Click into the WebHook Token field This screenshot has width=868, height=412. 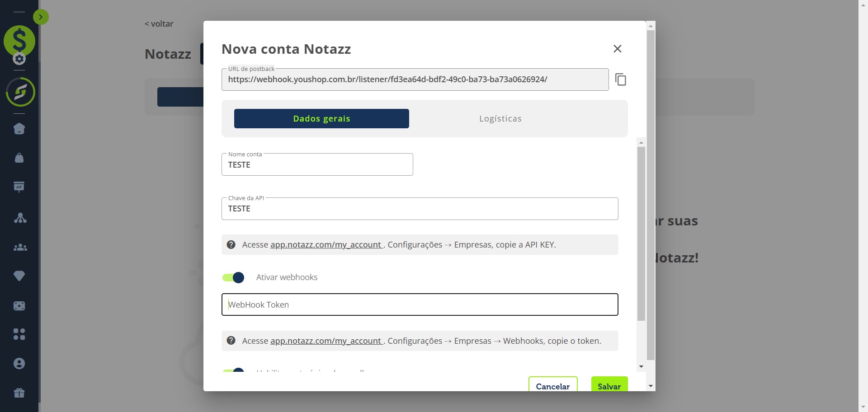(420, 304)
